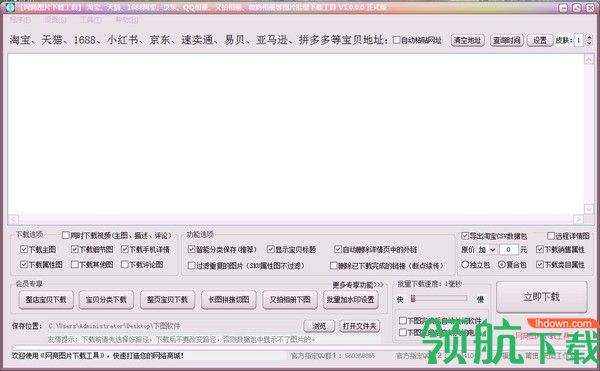Image resolution: width=600 pixels, height=371 pixels.
Task: Click the 原价 price amount field
Action: tap(509, 250)
